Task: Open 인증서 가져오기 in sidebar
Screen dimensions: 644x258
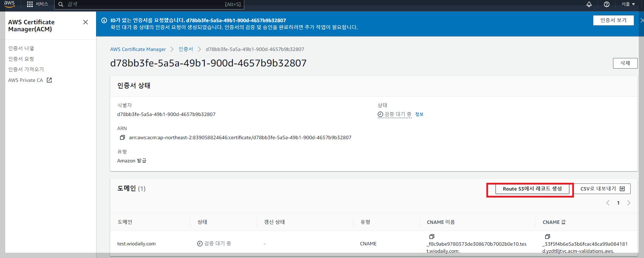Action: coord(26,69)
